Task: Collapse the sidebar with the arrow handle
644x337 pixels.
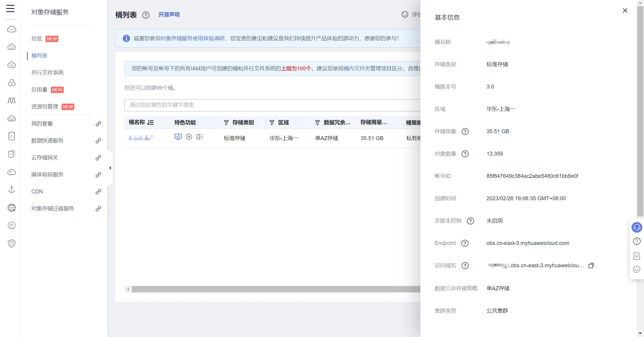Action: point(110,168)
